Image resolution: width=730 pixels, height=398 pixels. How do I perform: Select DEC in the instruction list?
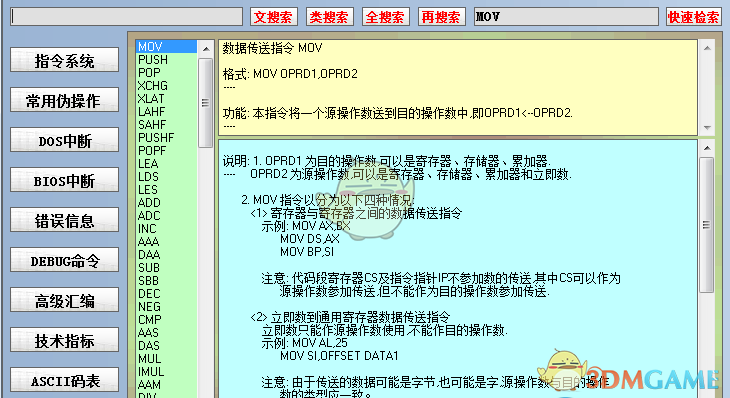[166, 294]
